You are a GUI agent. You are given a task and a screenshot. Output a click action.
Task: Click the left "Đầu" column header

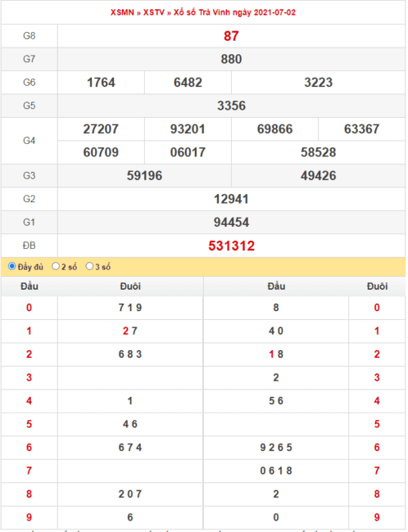click(29, 286)
